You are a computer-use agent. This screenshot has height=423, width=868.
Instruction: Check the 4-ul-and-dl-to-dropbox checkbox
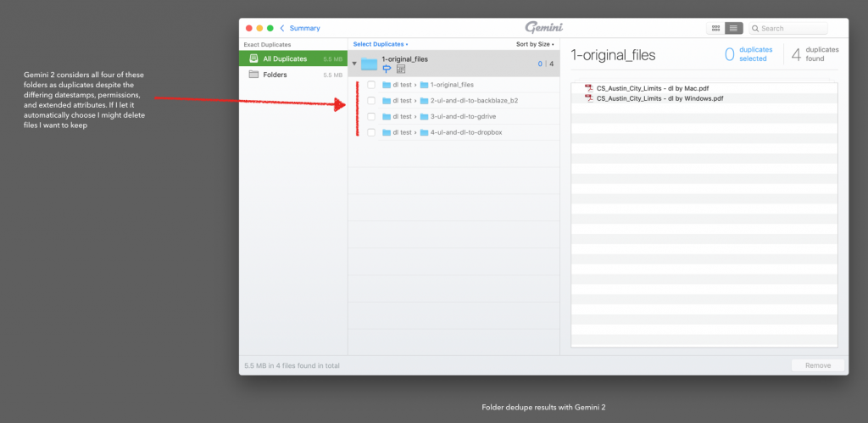pos(371,132)
